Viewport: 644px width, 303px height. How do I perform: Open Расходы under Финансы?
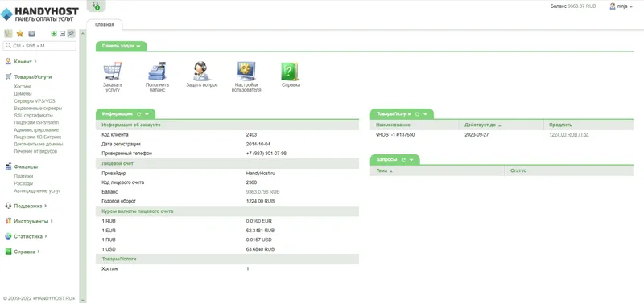(x=23, y=183)
